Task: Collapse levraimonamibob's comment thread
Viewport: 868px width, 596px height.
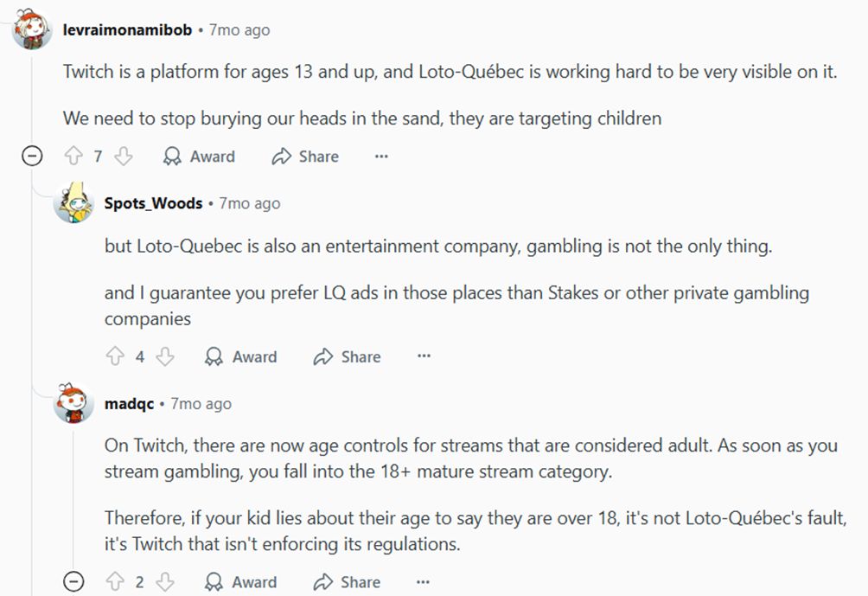Action: (32, 157)
